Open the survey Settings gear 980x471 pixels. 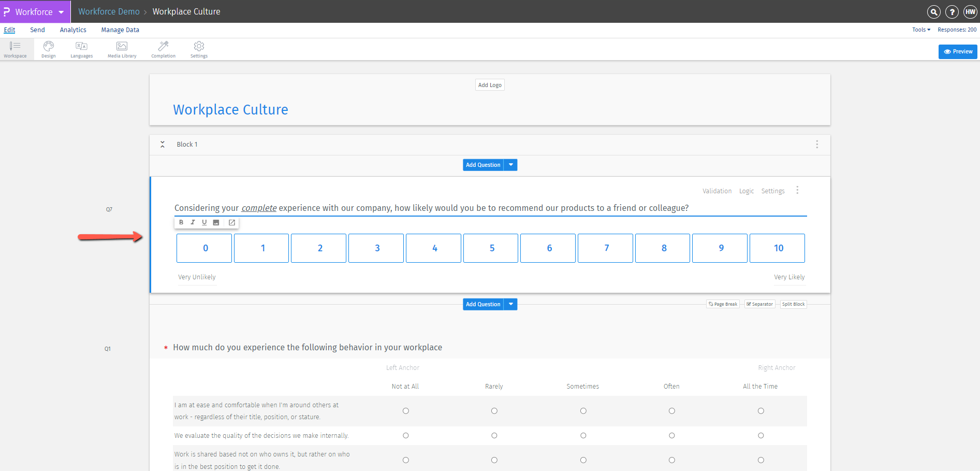199,49
